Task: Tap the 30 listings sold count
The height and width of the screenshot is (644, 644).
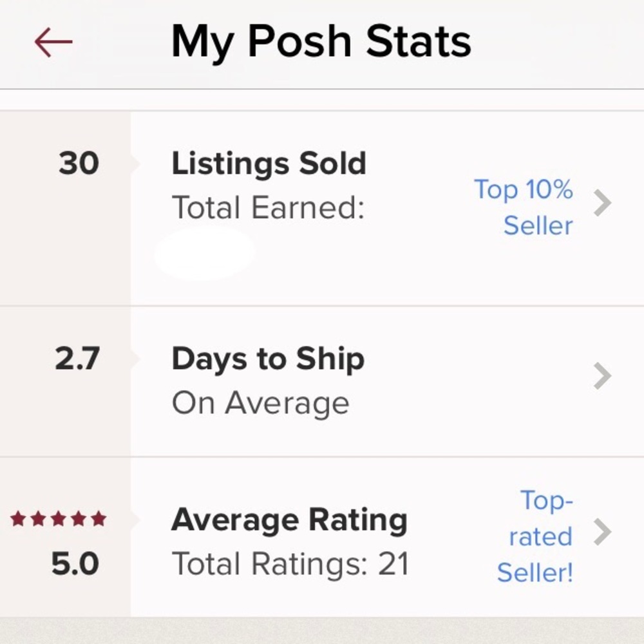Action: click(x=79, y=163)
